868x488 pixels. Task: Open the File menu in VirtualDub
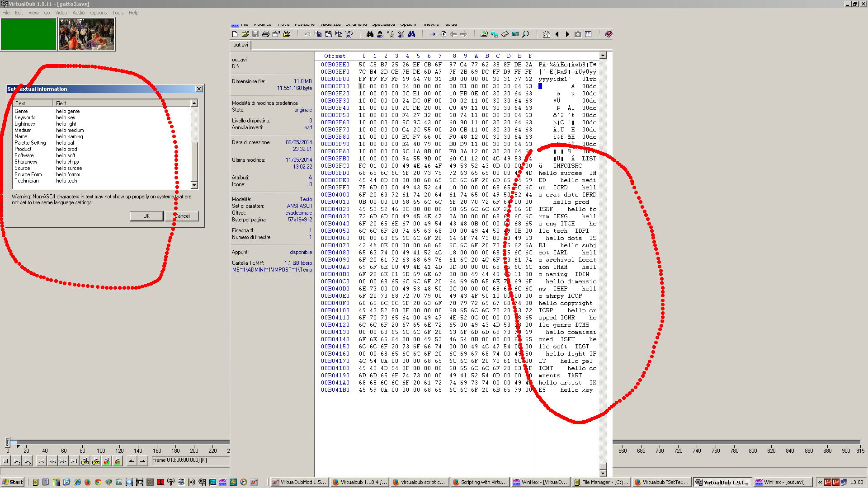click(6, 13)
